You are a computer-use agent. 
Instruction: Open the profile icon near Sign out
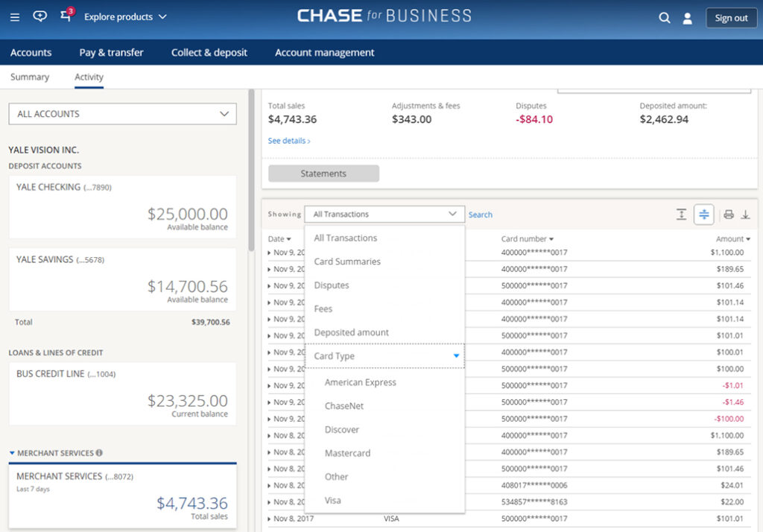[x=687, y=17]
